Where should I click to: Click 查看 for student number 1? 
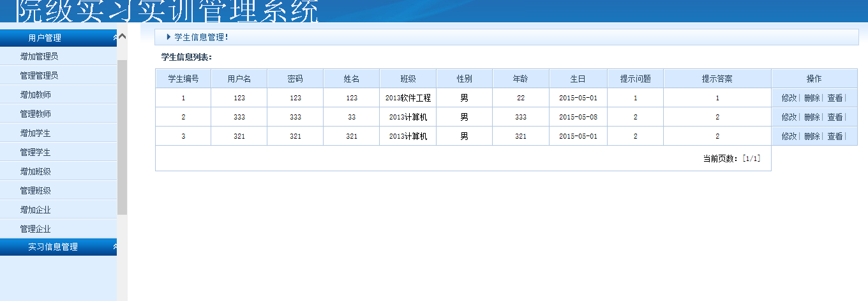pos(835,98)
